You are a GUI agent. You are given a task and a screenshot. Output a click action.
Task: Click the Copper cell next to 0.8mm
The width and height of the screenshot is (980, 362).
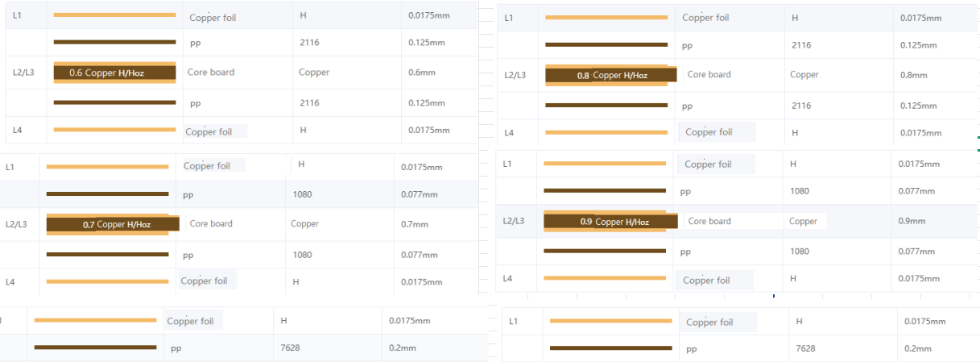[x=804, y=75]
